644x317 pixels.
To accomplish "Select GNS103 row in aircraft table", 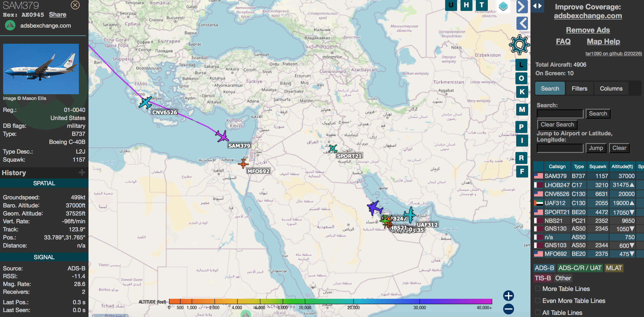I will click(x=588, y=245).
